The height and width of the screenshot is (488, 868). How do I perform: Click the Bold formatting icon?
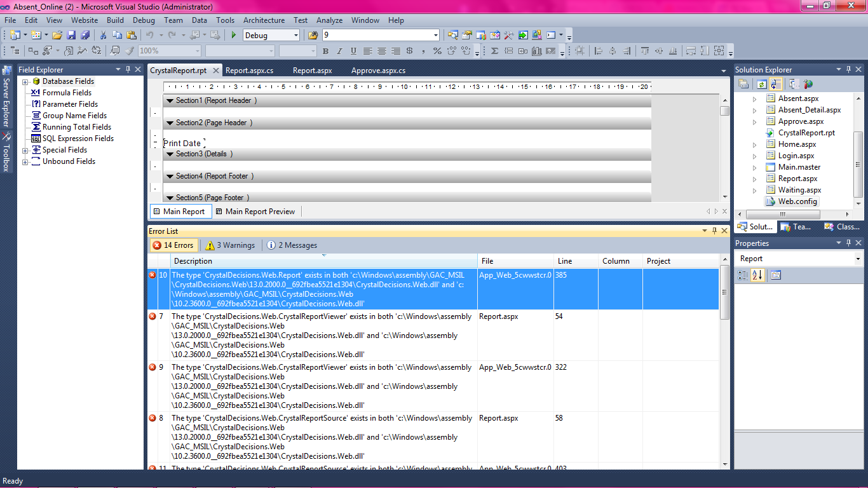(325, 51)
